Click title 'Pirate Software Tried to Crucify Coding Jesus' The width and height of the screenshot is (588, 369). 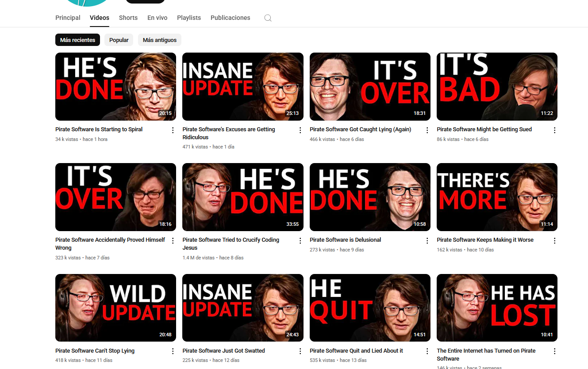231,243
